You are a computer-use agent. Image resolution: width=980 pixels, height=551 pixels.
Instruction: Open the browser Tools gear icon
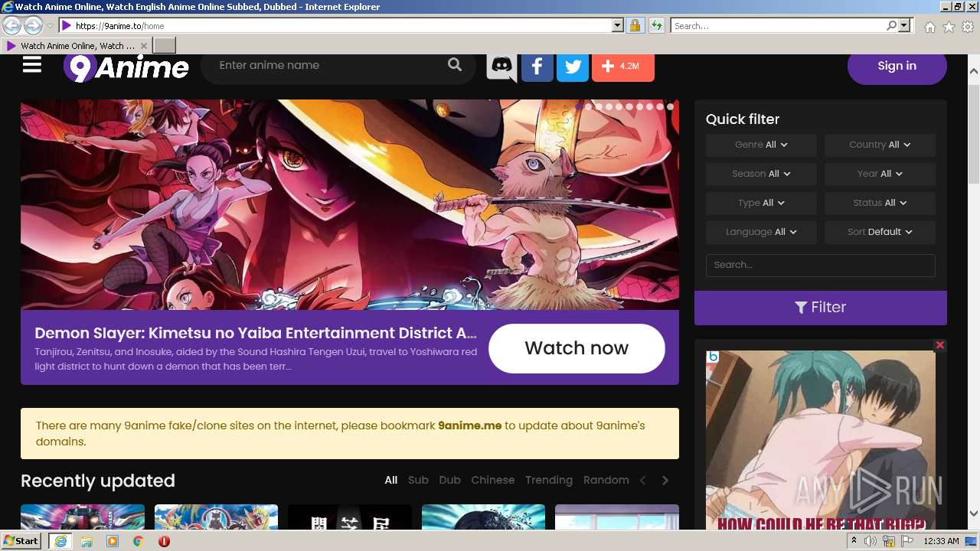968,27
